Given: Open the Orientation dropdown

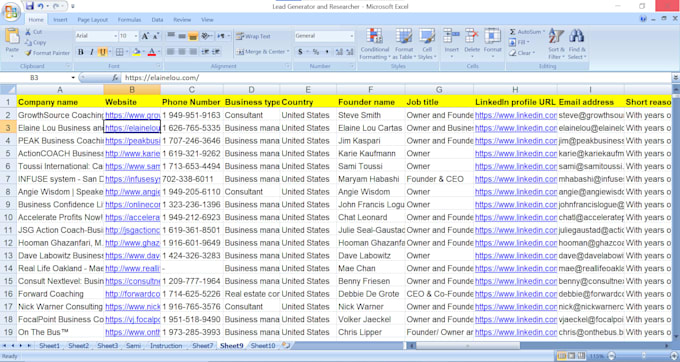Looking at the screenshot, I should tap(207, 36).
